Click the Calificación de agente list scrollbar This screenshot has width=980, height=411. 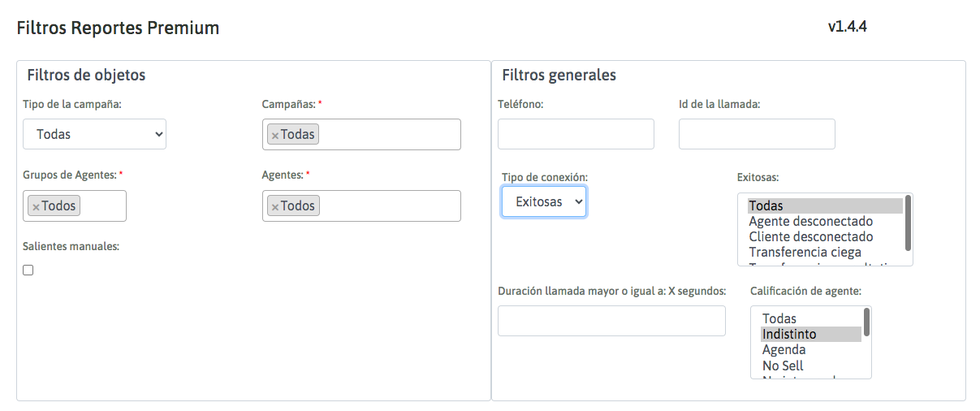(x=867, y=322)
